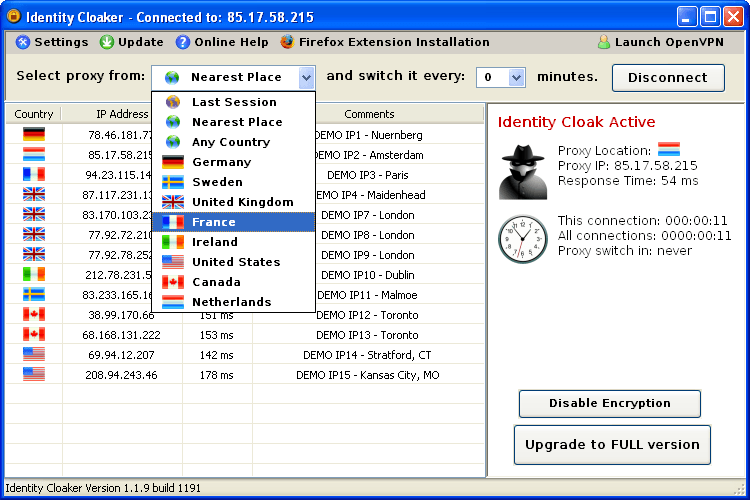This screenshot has width=750, height=500.
Task: Click the Sweden flag in the dropdown list
Action: click(173, 182)
